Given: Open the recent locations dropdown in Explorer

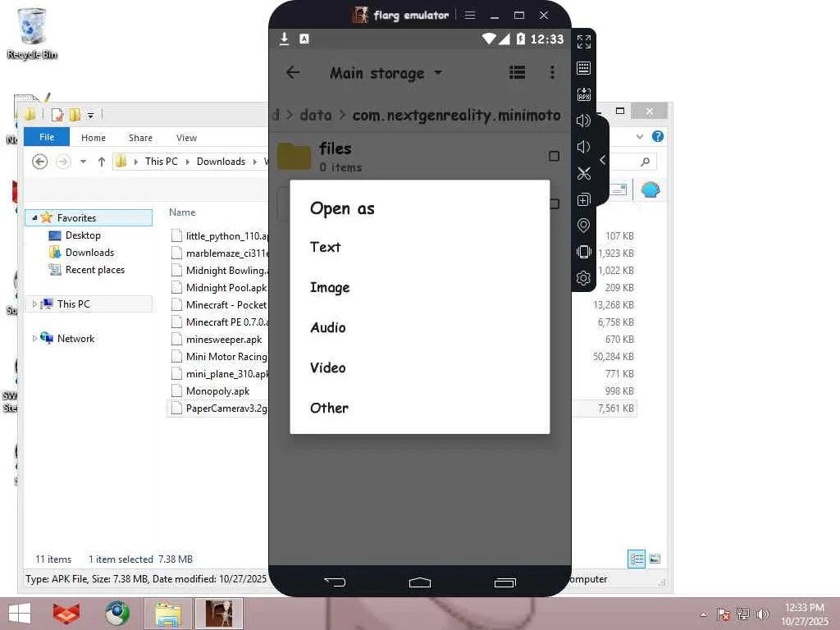Looking at the screenshot, I should point(83,162).
